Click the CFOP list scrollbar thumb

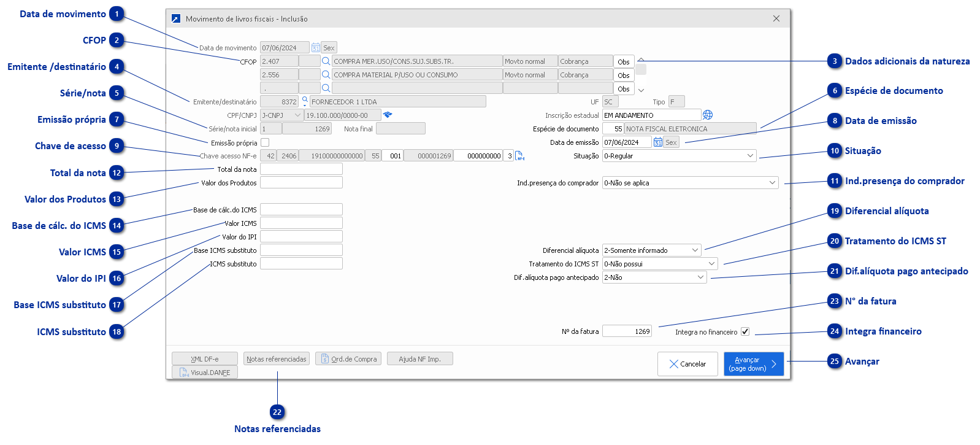click(x=641, y=69)
